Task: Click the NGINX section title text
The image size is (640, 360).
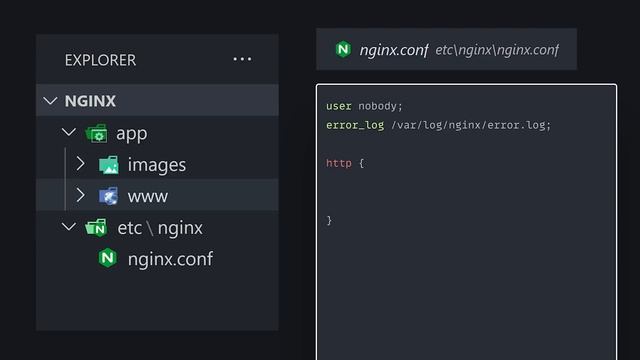Action: (90, 101)
